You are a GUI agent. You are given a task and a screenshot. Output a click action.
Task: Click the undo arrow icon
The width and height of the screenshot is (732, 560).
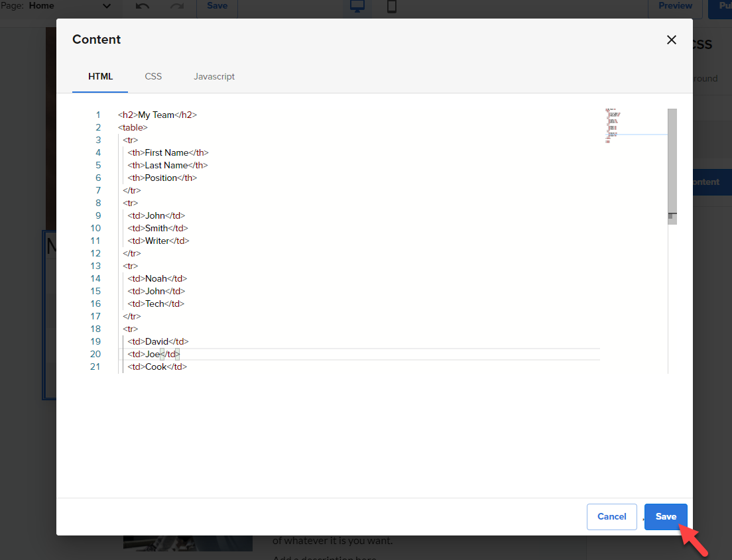pyautogui.click(x=143, y=6)
